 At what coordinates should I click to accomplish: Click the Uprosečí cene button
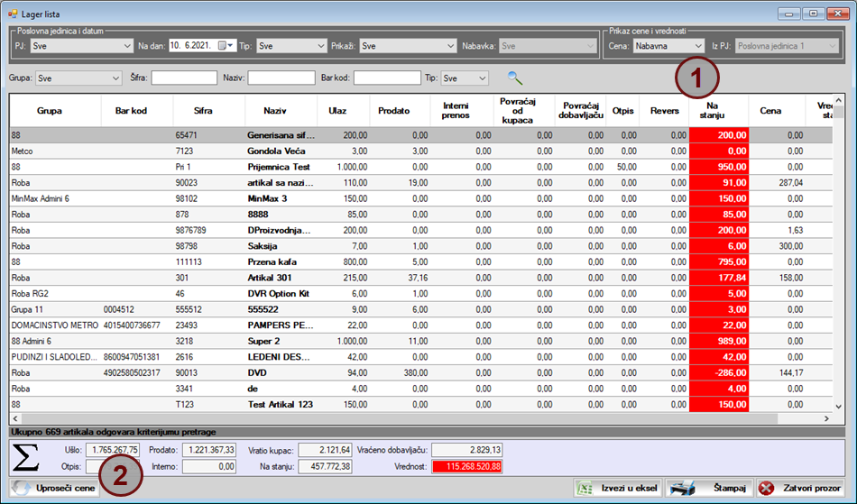coord(54,488)
